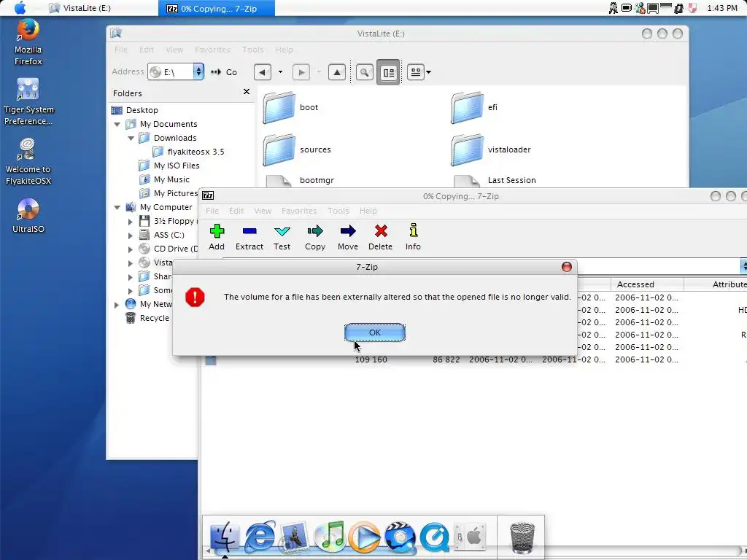Image resolution: width=747 pixels, height=560 pixels.
Task: Click the Accessed column header in 7-Zip
Action: click(x=647, y=284)
